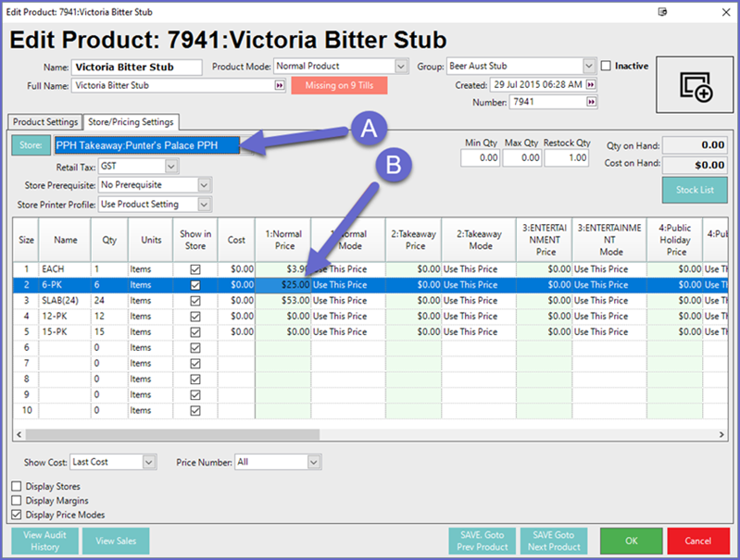Close the Edit Product window

click(x=726, y=12)
